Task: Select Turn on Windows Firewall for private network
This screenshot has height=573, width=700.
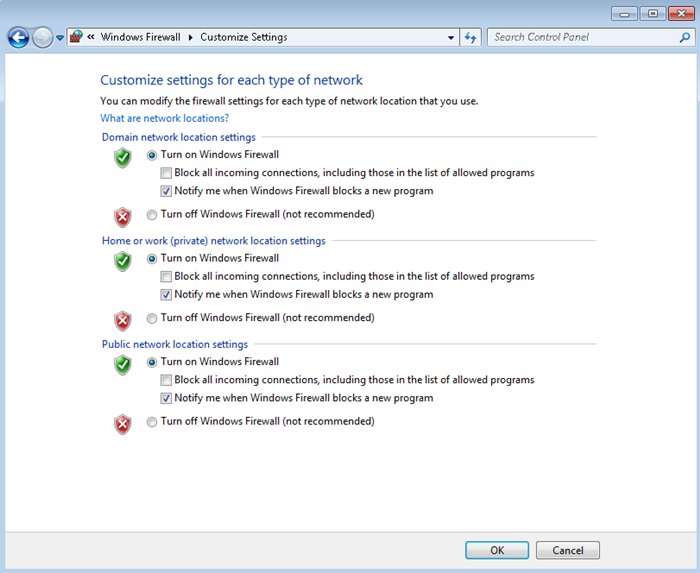Action: tap(152, 259)
